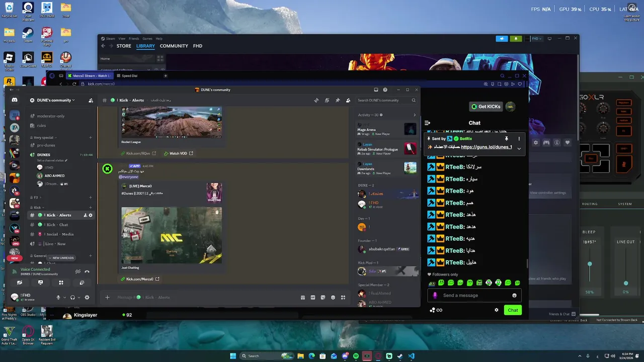Collapse the Kick channel category
The width and height of the screenshot is (644, 362).
pos(36,207)
